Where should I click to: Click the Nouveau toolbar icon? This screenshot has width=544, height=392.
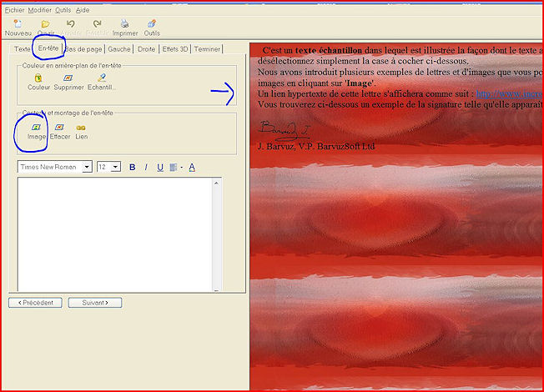pyautogui.click(x=18, y=24)
